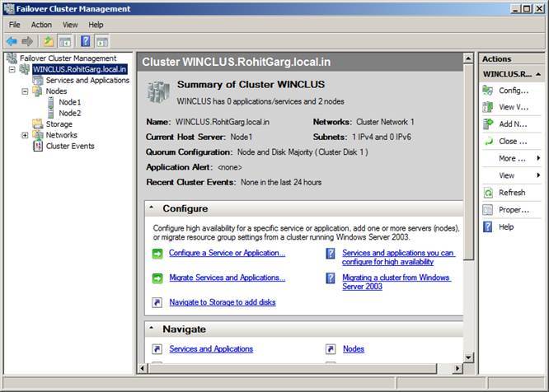The height and width of the screenshot is (392, 549).
Task: Open Migrating a cluster from Windows Server 2003 link
Action: pos(396,282)
